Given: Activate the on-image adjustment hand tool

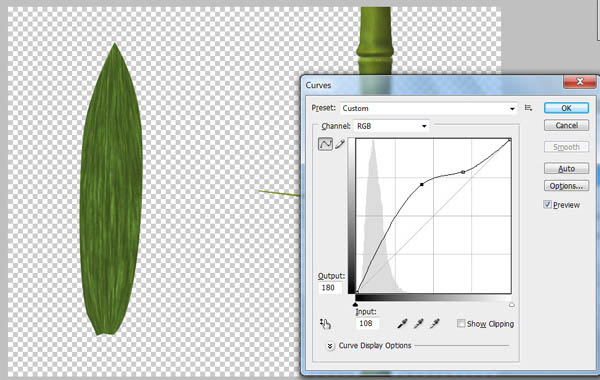Looking at the screenshot, I should [x=325, y=324].
